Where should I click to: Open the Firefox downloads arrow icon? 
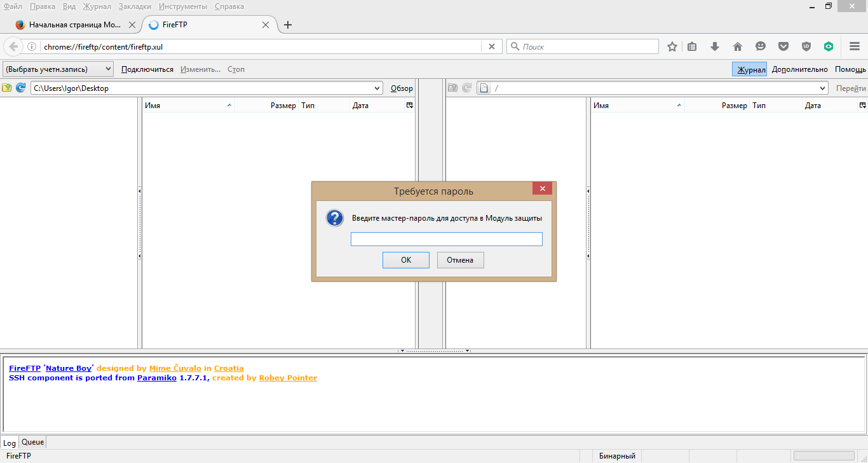715,46
